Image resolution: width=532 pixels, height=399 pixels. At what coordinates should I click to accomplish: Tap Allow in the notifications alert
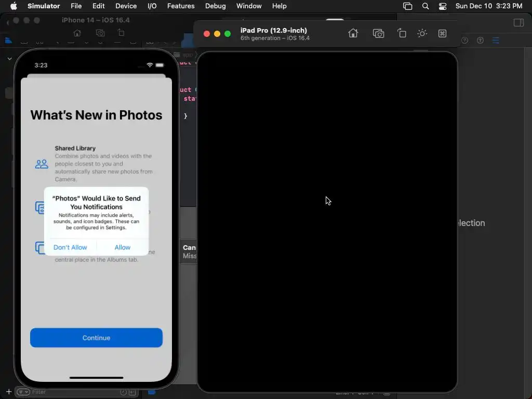[123, 247]
